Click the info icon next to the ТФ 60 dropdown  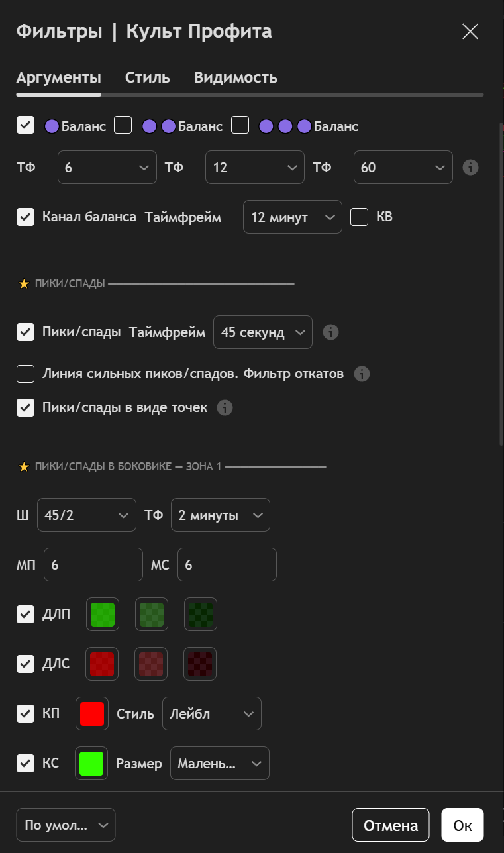pos(470,167)
